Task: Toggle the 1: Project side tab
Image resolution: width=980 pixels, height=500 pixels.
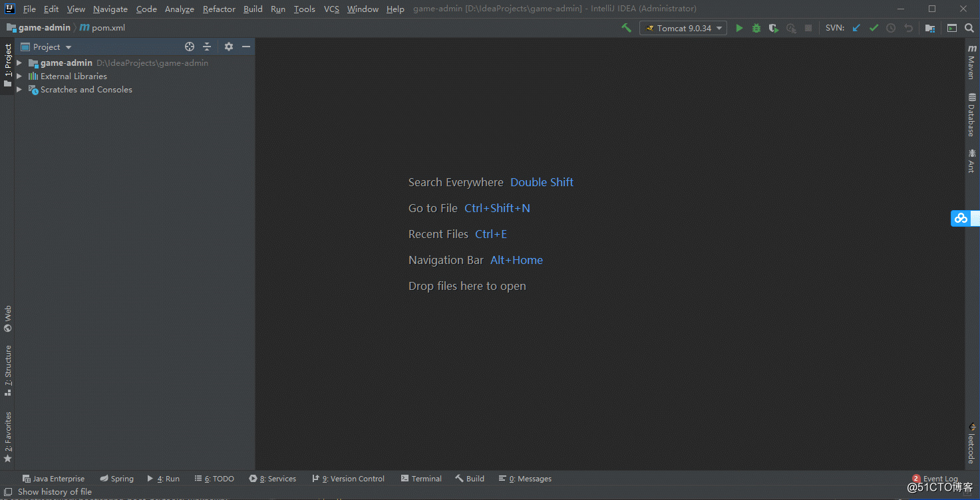Action: click(7, 66)
